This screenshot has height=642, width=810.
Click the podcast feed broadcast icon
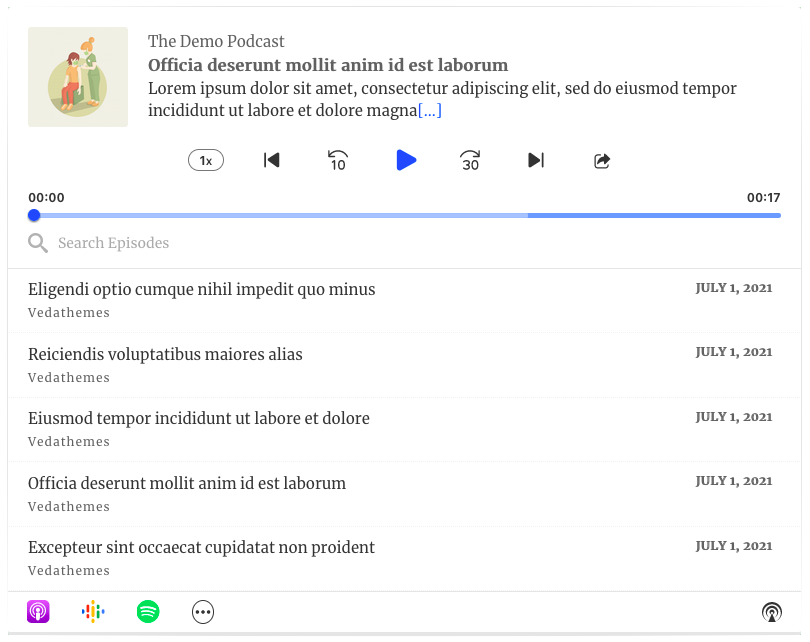(x=772, y=613)
